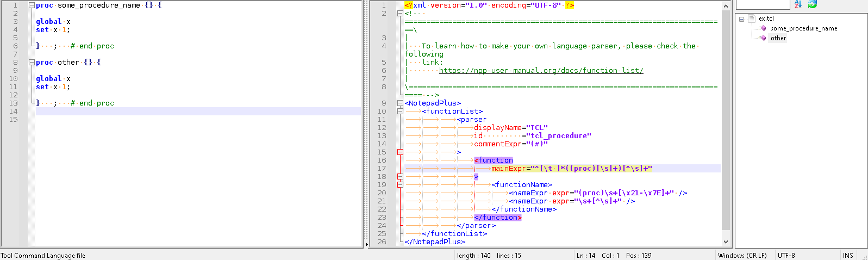This screenshot has height=260, width=868.
Task: Click the mainExpr attribute on line 17
Action: coord(572,169)
